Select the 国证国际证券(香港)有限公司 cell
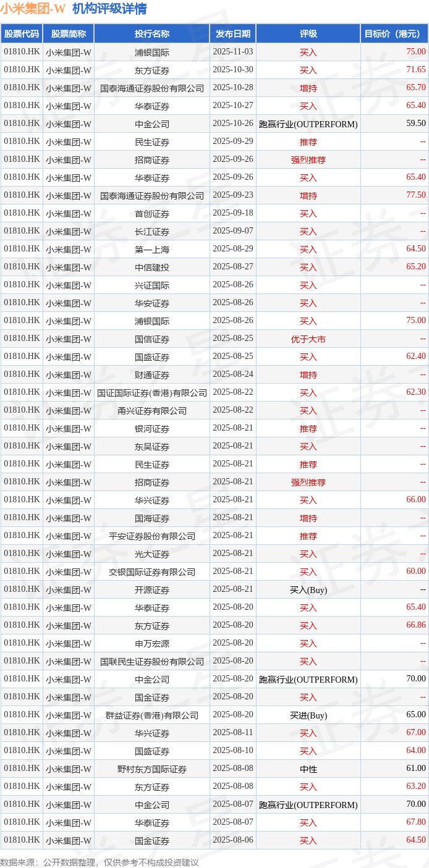Viewport: 429px width, 868px height. (152, 393)
